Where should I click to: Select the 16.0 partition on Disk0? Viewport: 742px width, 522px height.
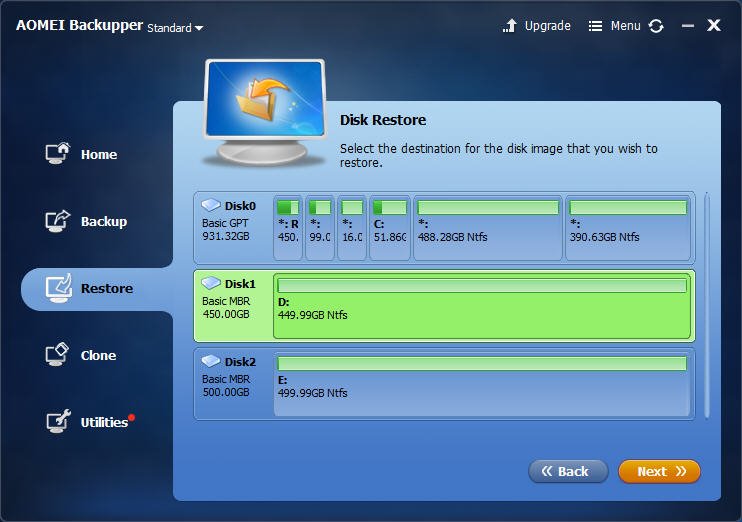352,228
